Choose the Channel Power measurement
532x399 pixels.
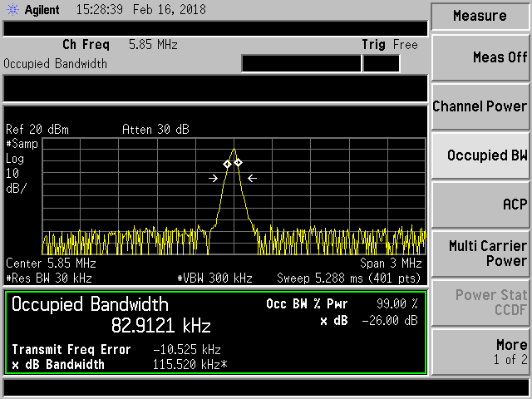pyautogui.click(x=480, y=106)
